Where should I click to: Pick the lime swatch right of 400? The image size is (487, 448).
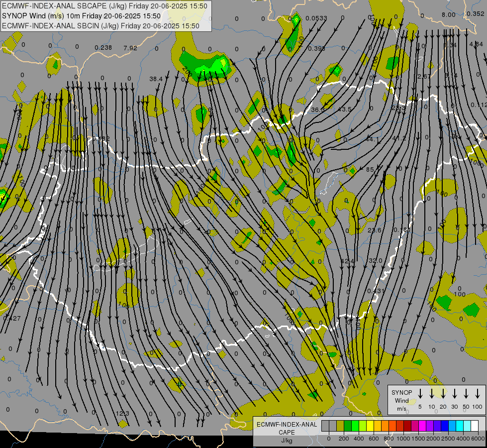tap(363, 426)
